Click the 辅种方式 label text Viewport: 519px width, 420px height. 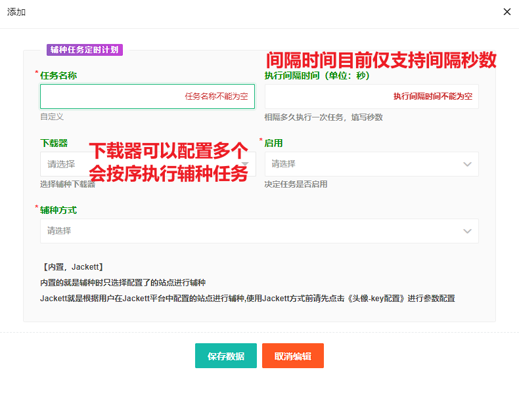(58, 210)
